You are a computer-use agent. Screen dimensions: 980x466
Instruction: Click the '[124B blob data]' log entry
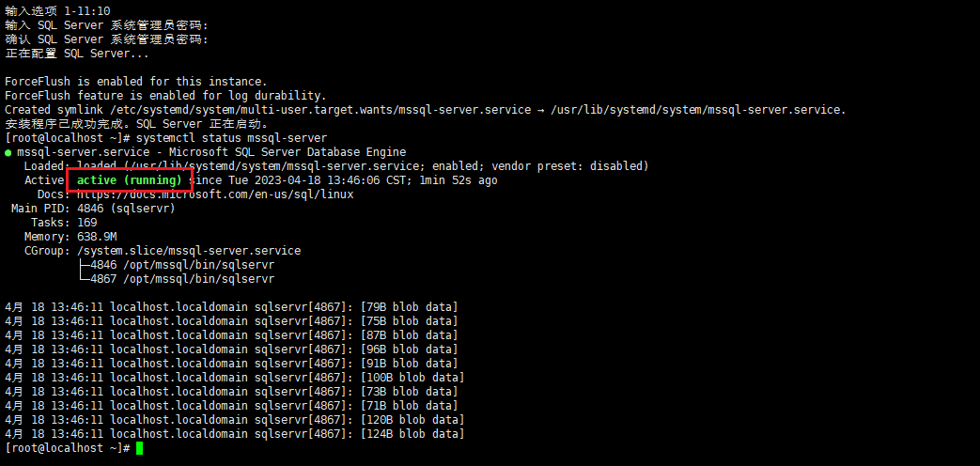[x=412, y=434]
